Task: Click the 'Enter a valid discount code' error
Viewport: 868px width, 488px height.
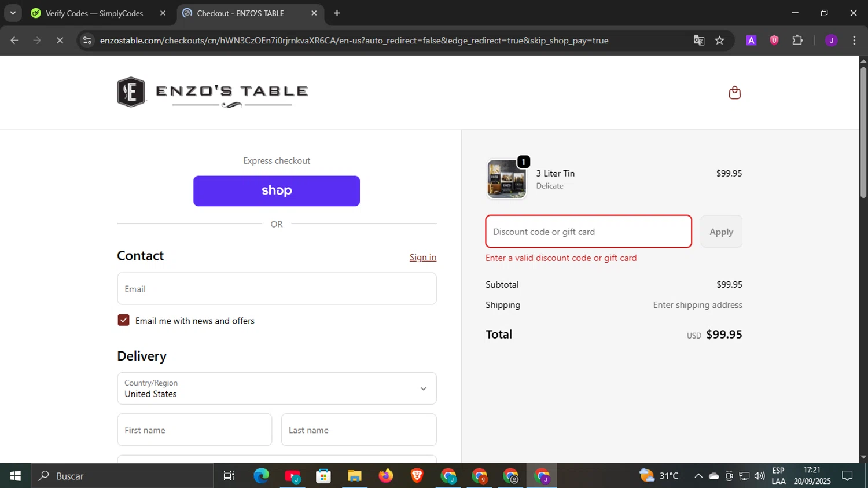Action: pos(561,258)
